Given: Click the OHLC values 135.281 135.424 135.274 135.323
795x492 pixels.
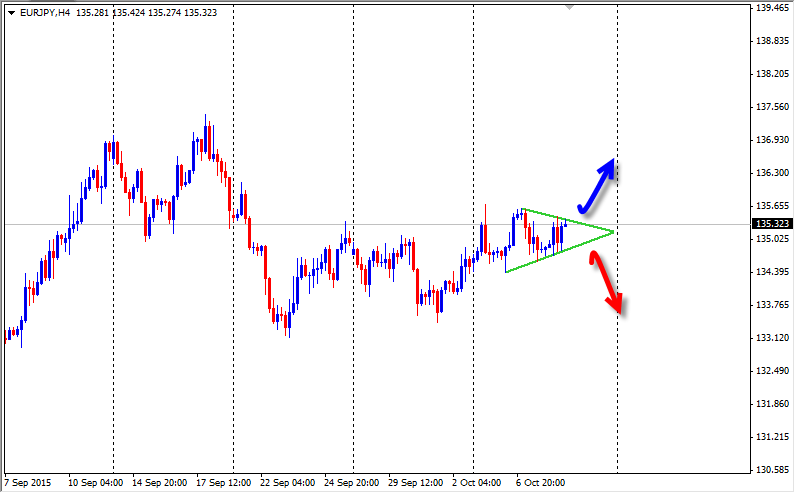Looking at the screenshot, I should click(147, 13).
